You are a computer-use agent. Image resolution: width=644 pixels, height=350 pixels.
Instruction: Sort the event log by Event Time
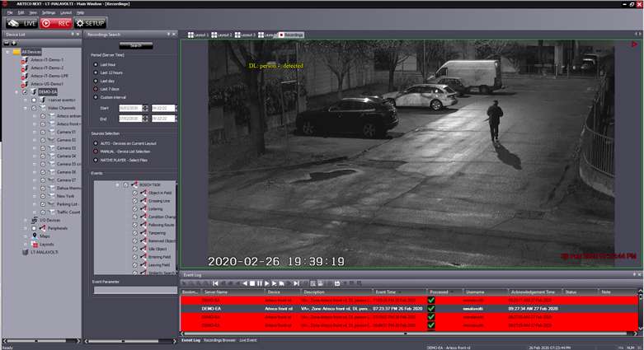coord(385,292)
